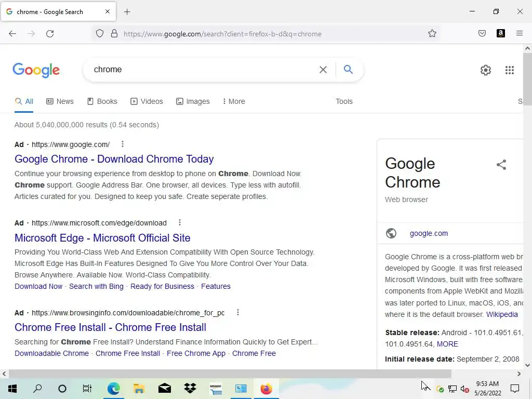Click the muted volume tray icon
Screen dimensions: 532x399
coord(464,389)
